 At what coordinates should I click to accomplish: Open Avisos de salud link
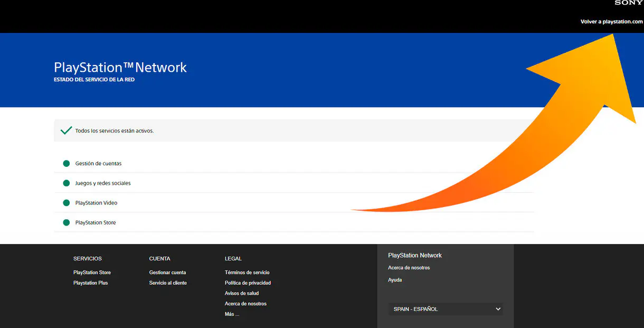[x=242, y=293]
